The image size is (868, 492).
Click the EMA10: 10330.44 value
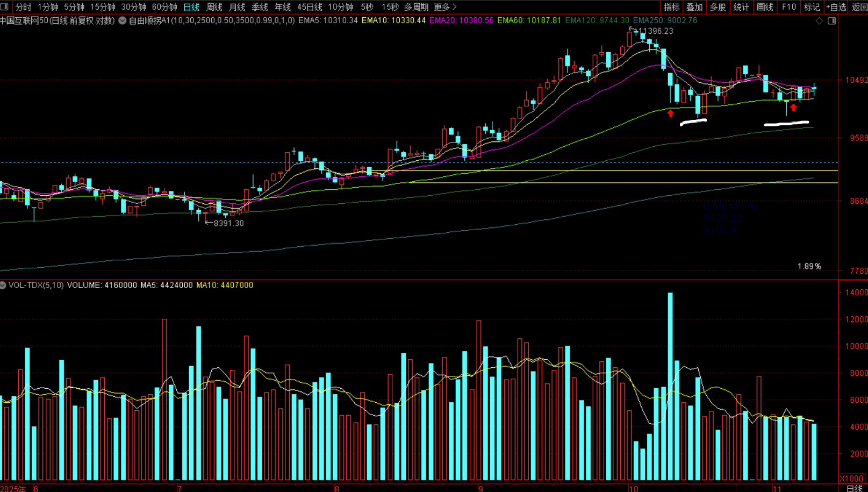pyautogui.click(x=393, y=20)
